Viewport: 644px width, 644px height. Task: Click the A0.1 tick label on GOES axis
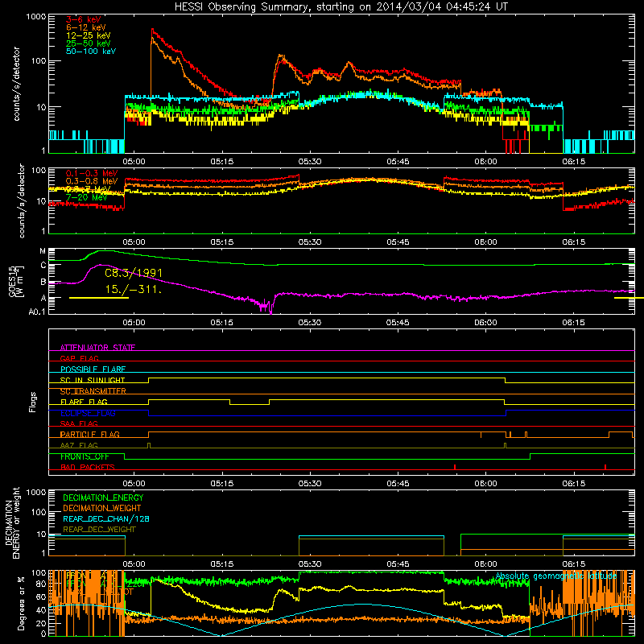pyautogui.click(x=37, y=312)
